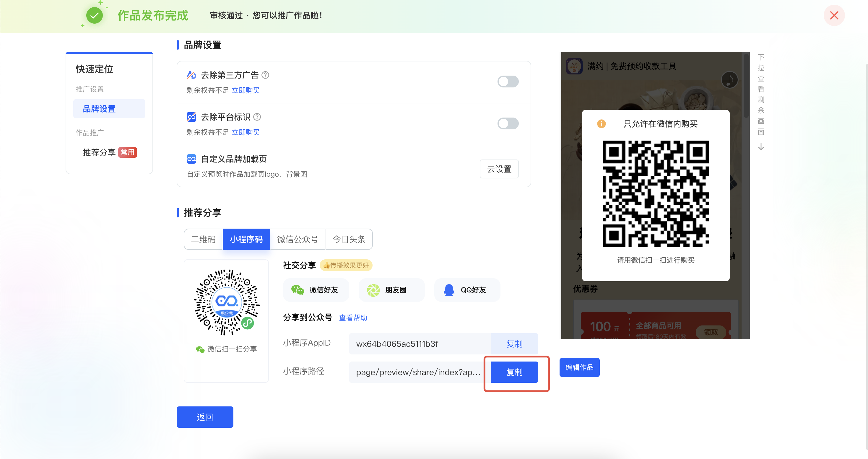Click 立即购买 link under 去除第三方广告

click(x=246, y=90)
